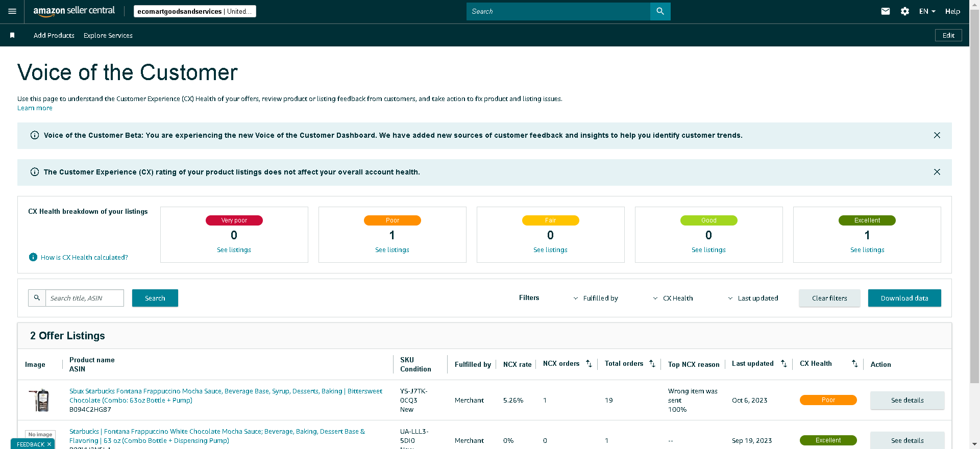Click info icon beside How is CX Health calculated
The width and height of the screenshot is (980, 449).
point(33,257)
